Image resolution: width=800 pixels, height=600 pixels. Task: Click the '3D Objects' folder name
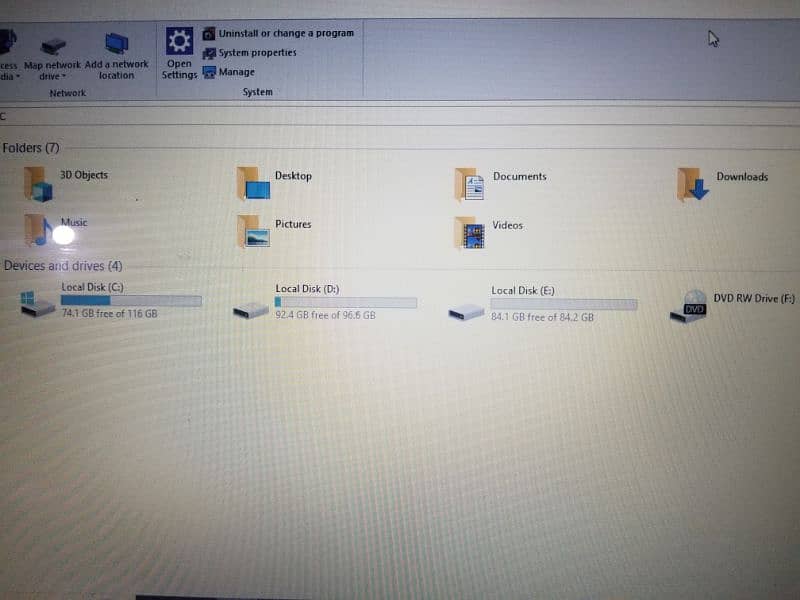pyautogui.click(x=84, y=174)
